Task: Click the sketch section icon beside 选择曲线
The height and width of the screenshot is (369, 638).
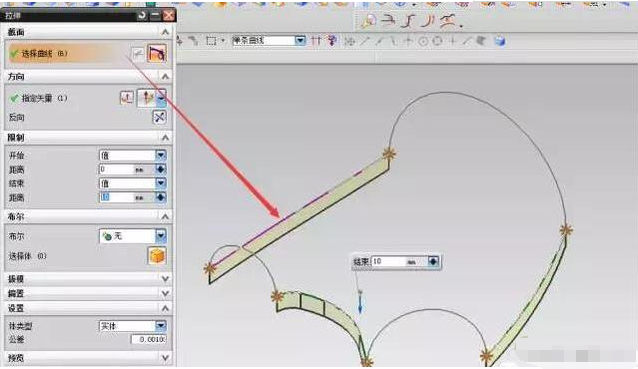Action: pos(138,53)
